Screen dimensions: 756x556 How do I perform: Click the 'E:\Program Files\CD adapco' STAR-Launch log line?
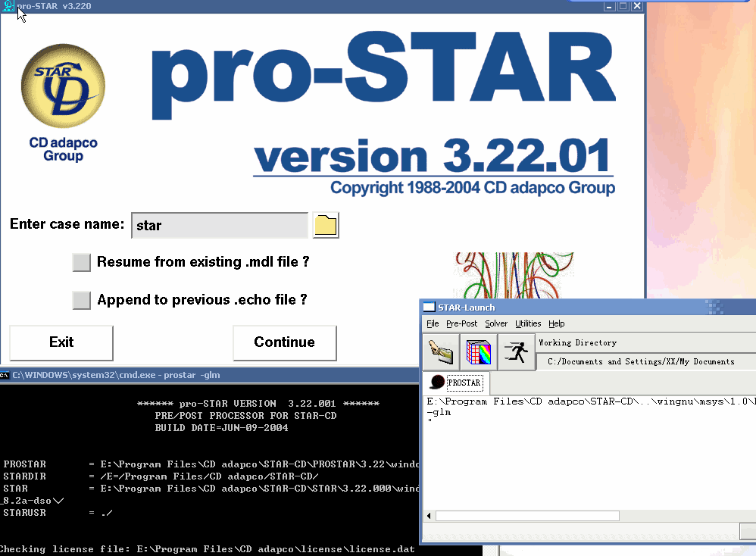[x=591, y=401]
